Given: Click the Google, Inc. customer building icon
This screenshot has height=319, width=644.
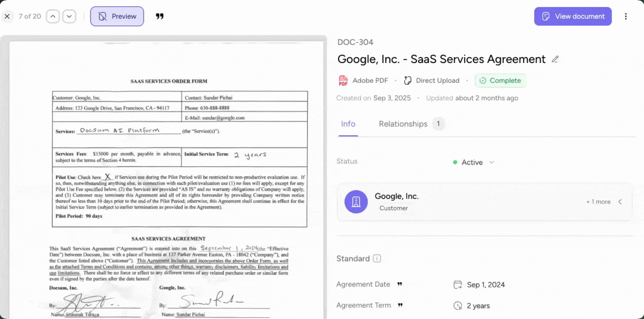Looking at the screenshot, I should [x=356, y=202].
